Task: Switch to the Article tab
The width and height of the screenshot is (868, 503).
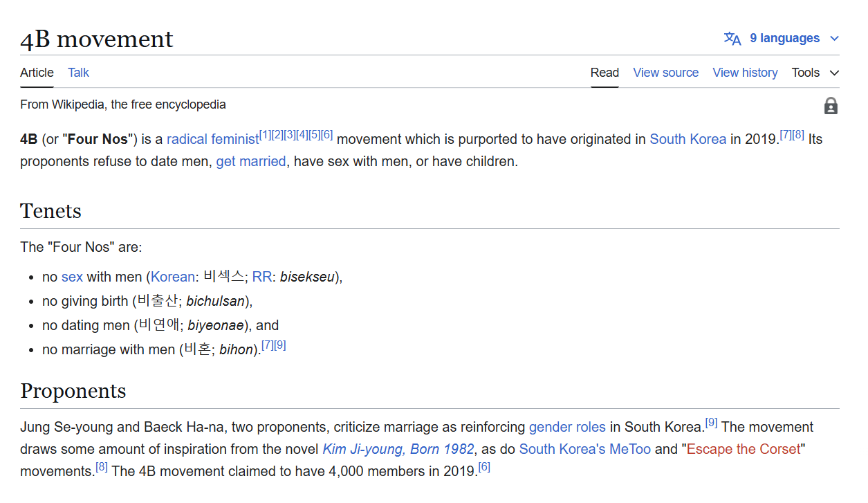Action: click(37, 73)
